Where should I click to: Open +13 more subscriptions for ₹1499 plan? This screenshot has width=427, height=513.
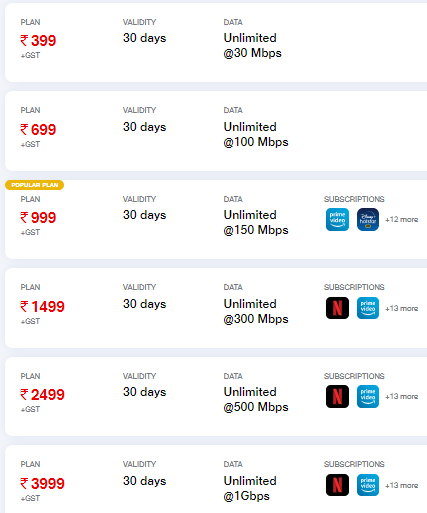(402, 308)
